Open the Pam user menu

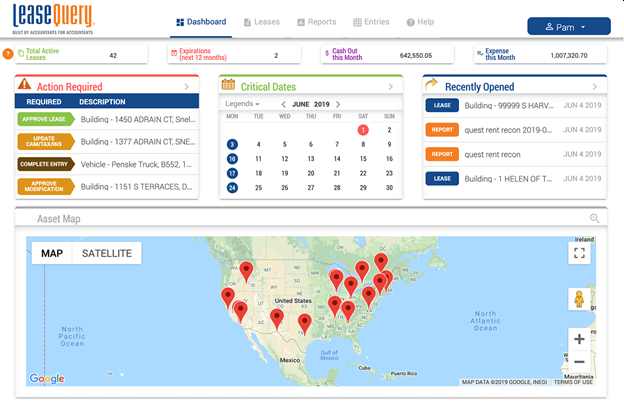[568, 26]
